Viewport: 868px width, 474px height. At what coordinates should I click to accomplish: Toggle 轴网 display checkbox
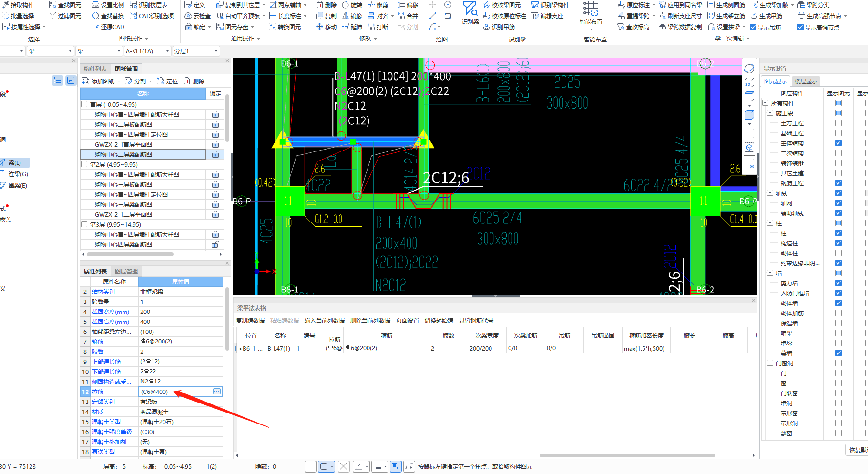[x=838, y=203]
